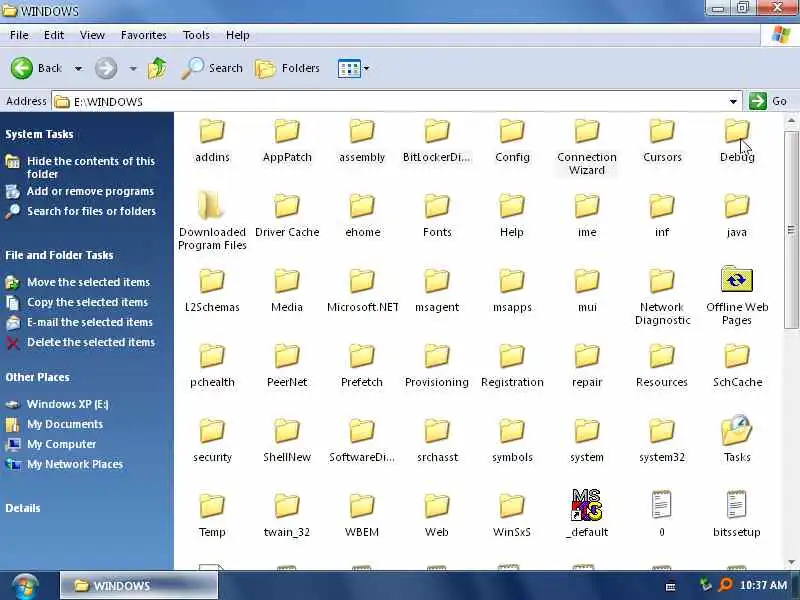Click the WINDOWS taskbar button
This screenshot has height=600, width=800.
139,585
